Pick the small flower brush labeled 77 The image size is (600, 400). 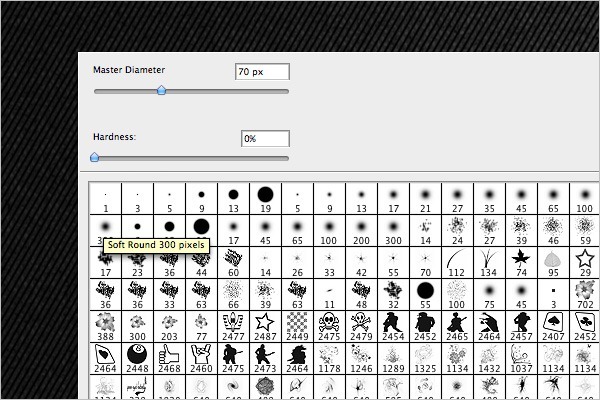[x=201, y=327]
